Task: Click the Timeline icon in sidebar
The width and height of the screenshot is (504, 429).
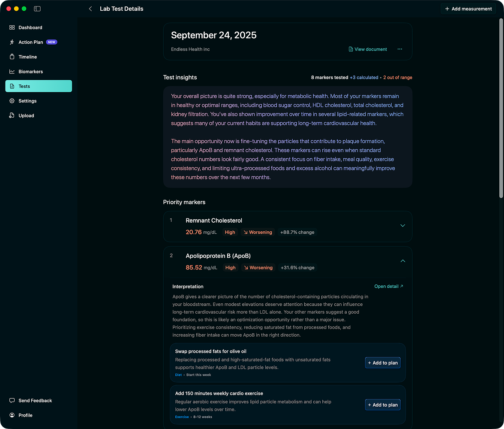Action: point(12,57)
